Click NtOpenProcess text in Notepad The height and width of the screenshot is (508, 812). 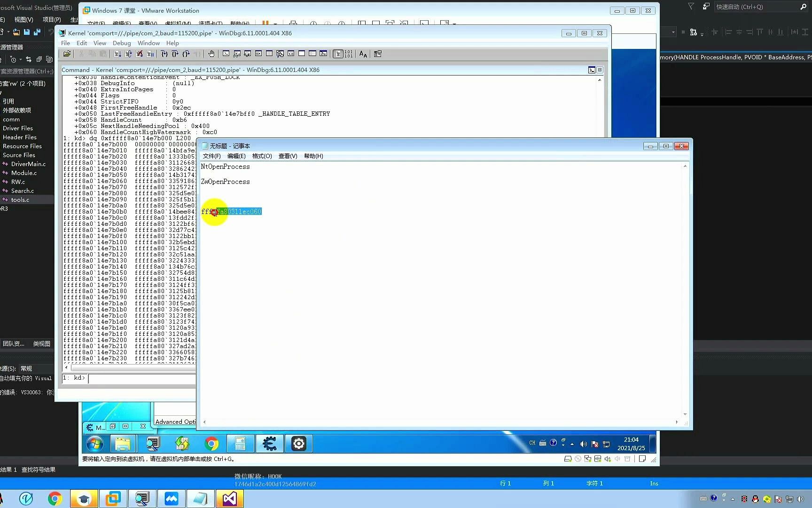225,167
